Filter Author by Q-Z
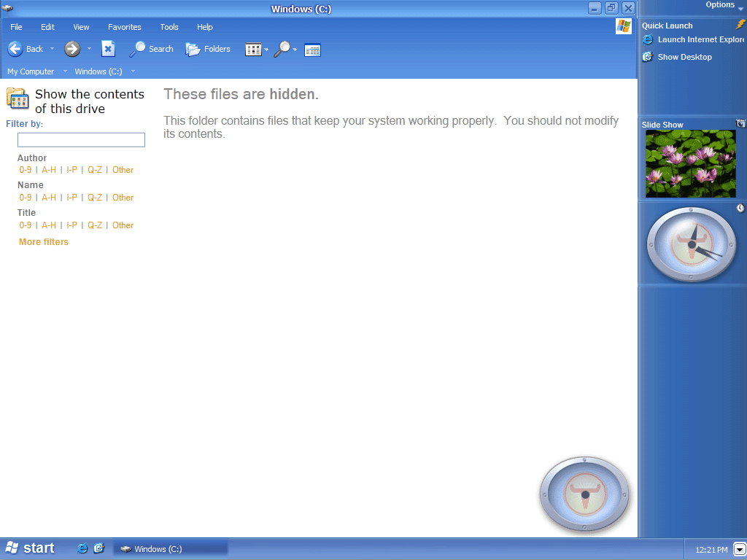 click(x=95, y=170)
